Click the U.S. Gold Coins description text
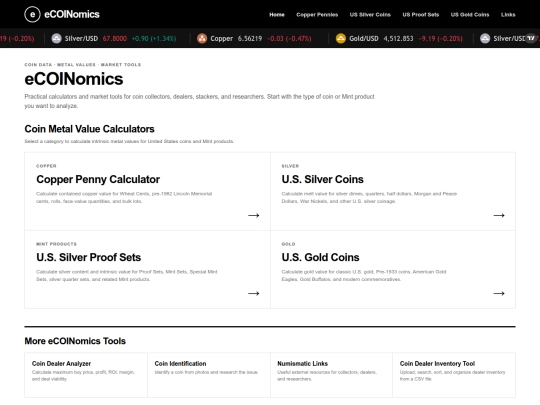540x405 pixels. pos(364,276)
